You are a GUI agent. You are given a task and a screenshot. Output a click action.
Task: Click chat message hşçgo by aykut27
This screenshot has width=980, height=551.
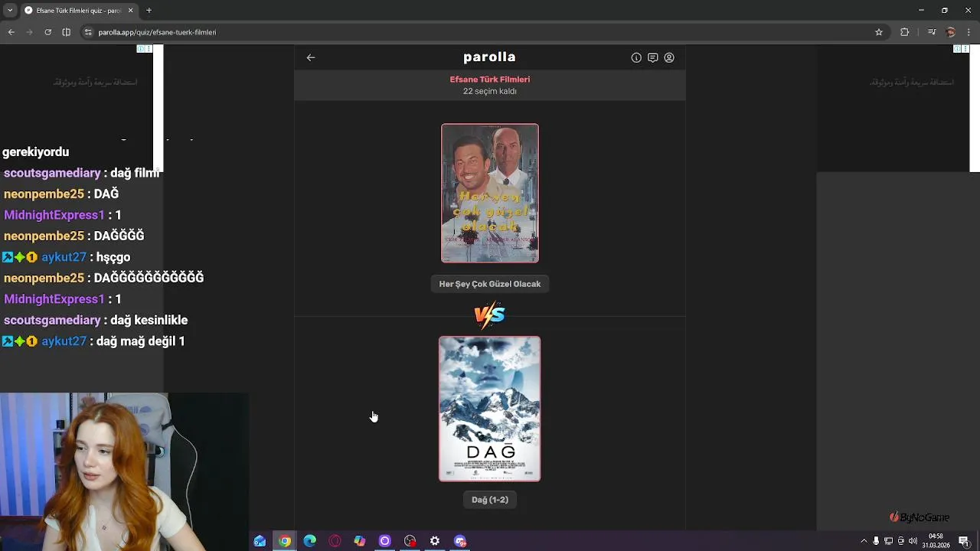[113, 257]
